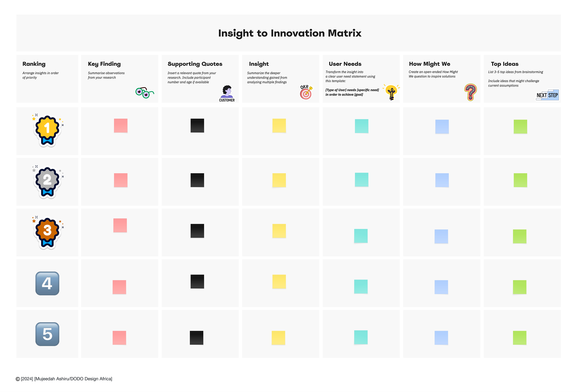Select the blue number 4 ranking icon

(47, 283)
